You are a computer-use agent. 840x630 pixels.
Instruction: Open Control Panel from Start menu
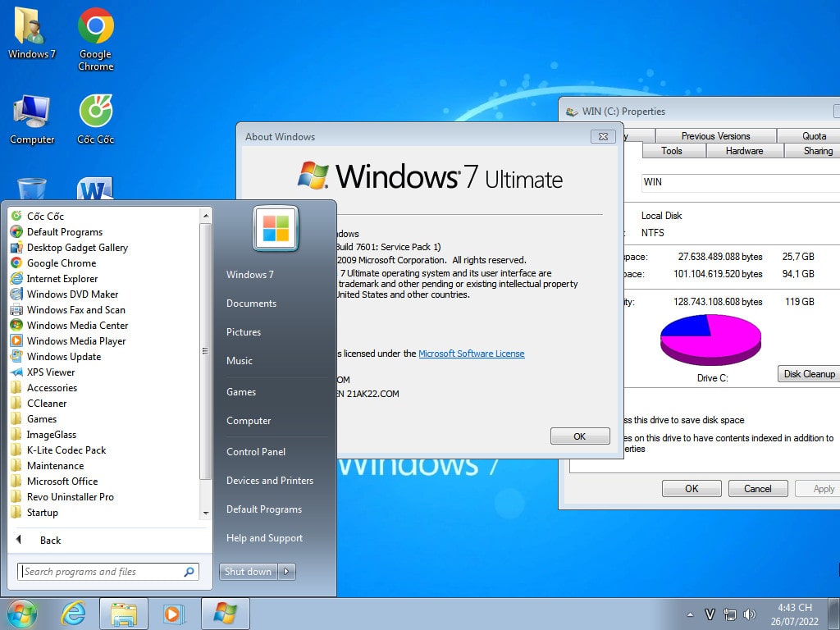[256, 452]
